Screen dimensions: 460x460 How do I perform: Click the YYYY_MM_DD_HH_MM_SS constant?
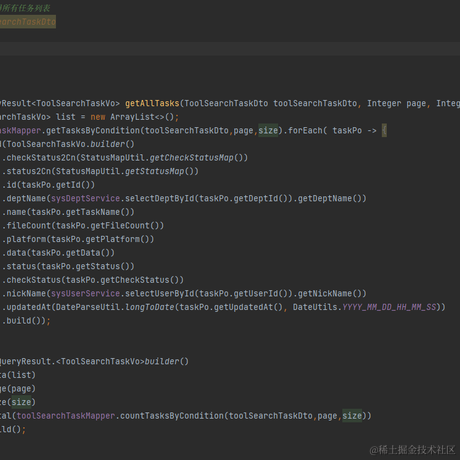389,307
